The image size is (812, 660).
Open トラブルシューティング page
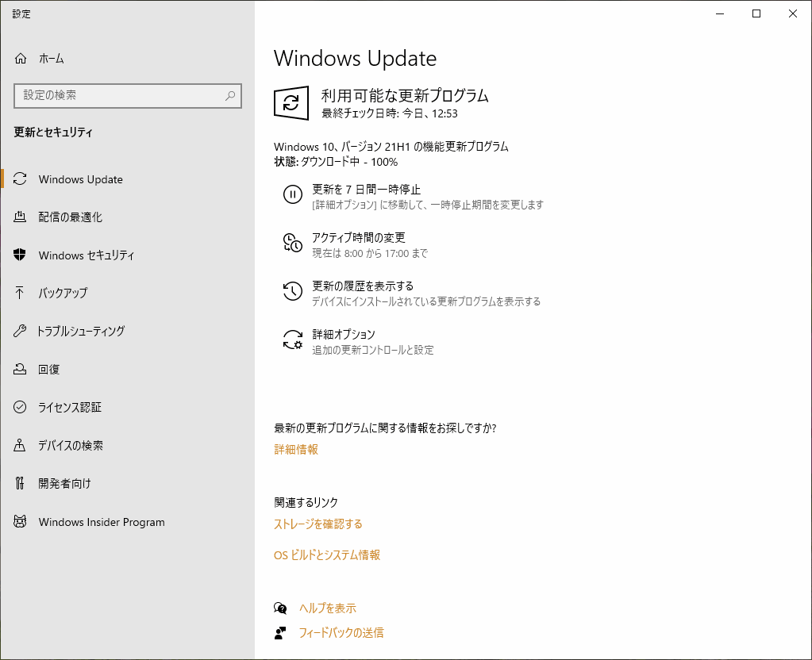click(127, 331)
